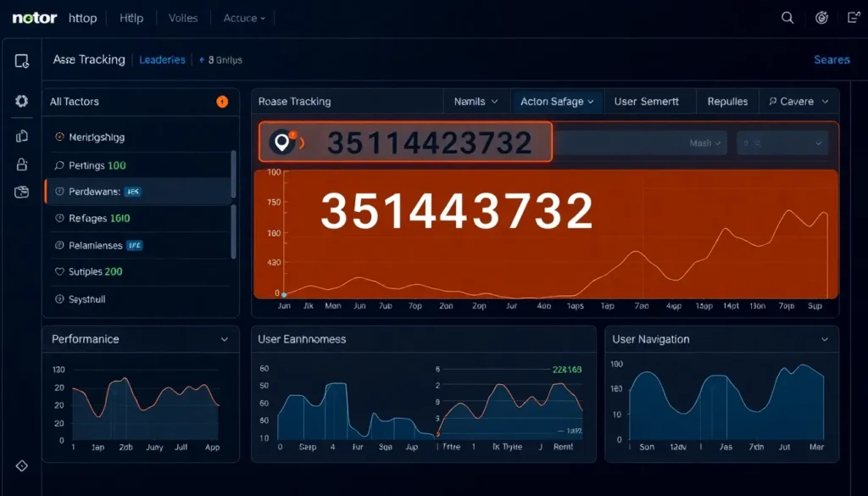Screen dimensions: 868x496
Task: Click the Seares link
Action: click(x=832, y=60)
